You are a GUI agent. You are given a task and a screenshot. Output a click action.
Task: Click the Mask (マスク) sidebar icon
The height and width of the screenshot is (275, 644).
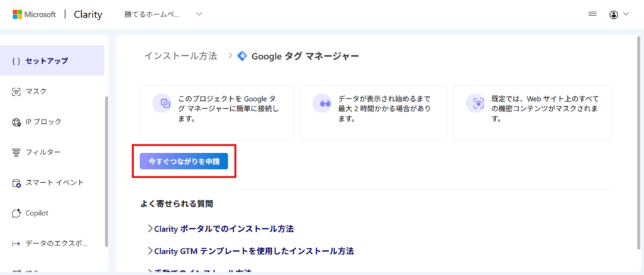point(16,92)
